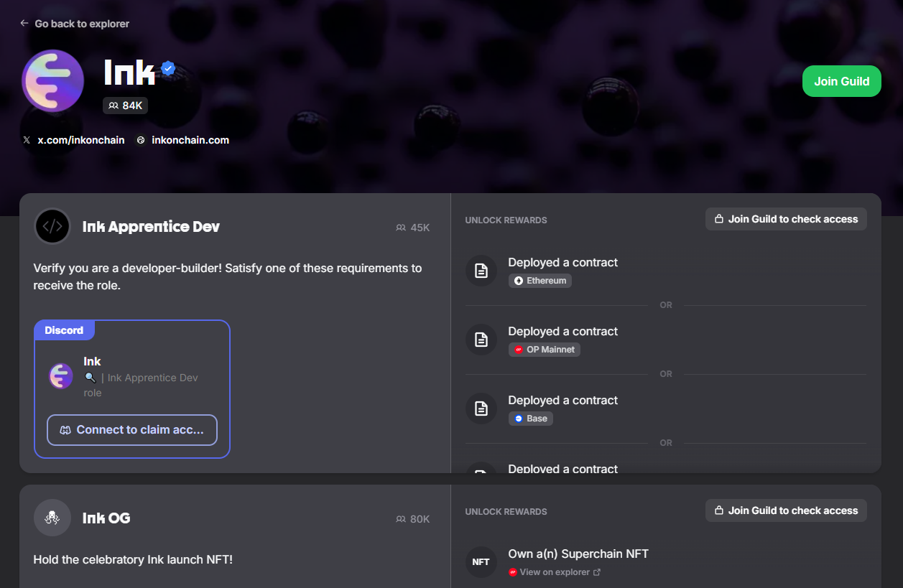Click the Ink OG octopus role icon
The image size is (903, 588).
pyautogui.click(x=52, y=518)
